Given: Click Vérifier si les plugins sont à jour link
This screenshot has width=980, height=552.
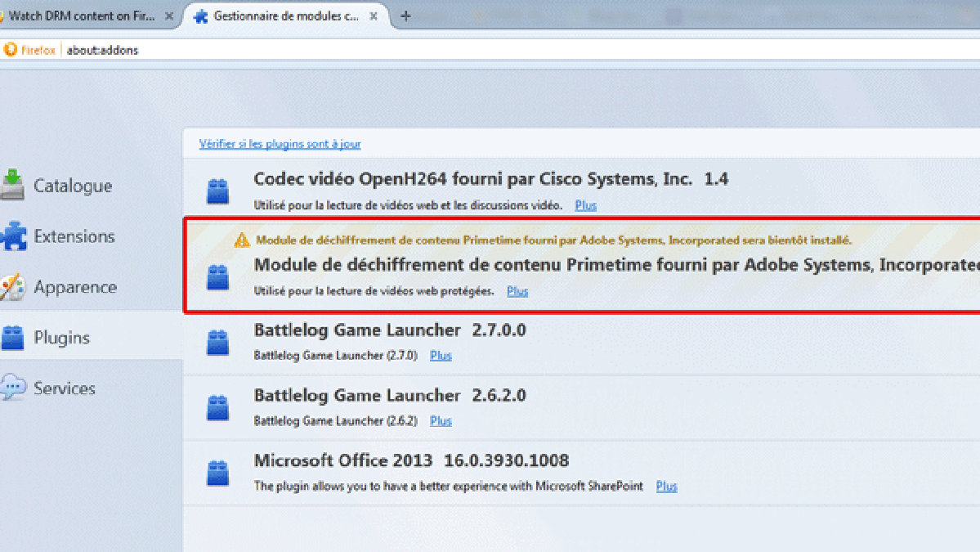Looking at the screenshot, I should [280, 144].
